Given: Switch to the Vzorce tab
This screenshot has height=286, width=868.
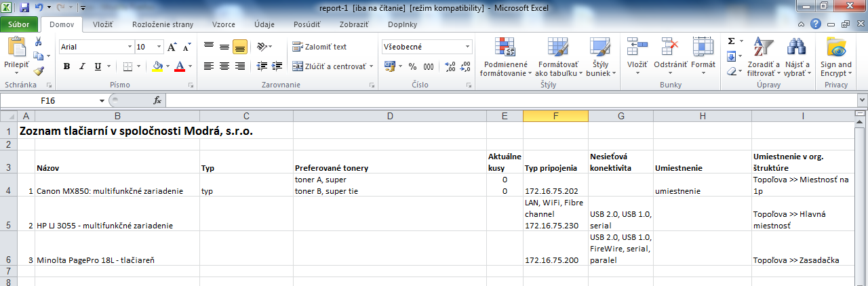Looking at the screenshot, I should click(x=224, y=24).
